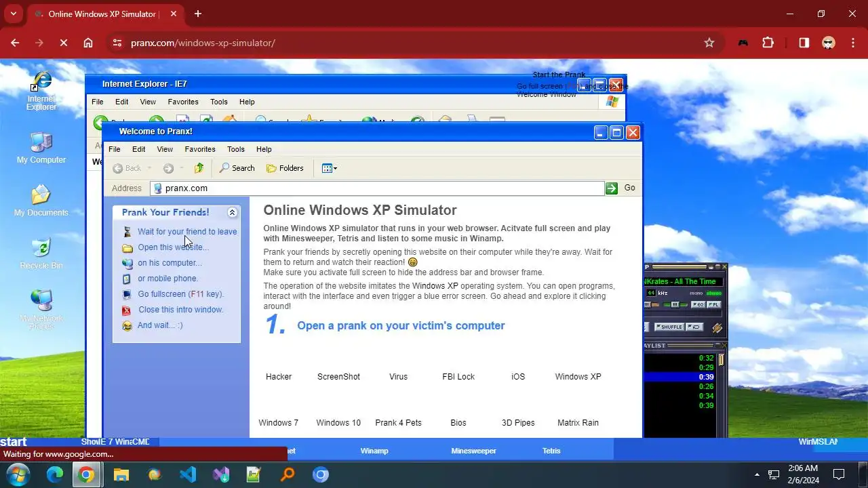Click Forward arrow in Pranx window toolbar
Image resolution: width=868 pixels, height=488 pixels.
(169, 168)
